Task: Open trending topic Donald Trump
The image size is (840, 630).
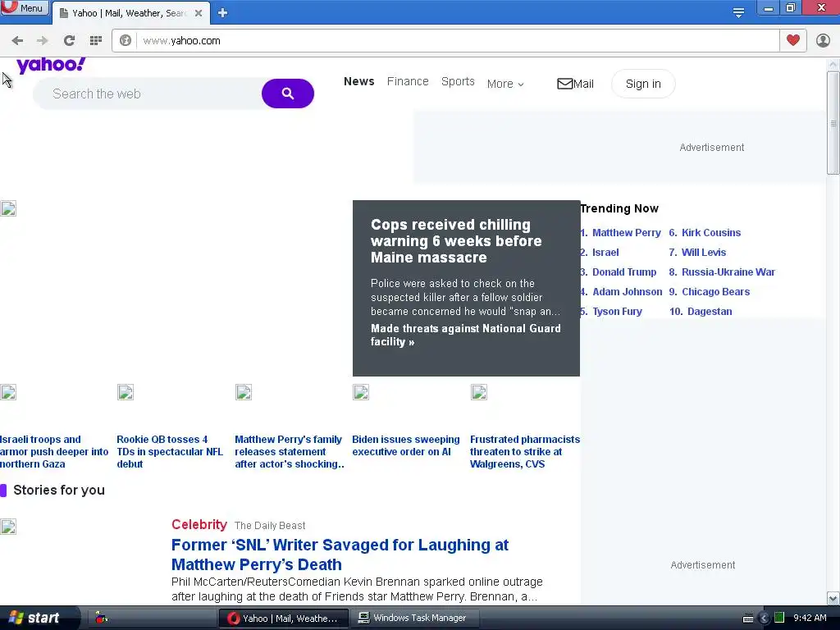Action: (x=624, y=272)
